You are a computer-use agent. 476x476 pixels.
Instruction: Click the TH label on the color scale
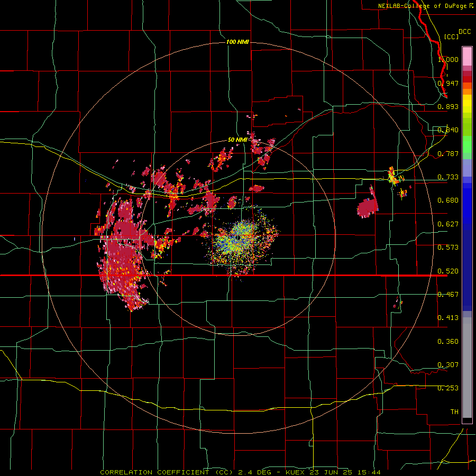[x=454, y=412]
